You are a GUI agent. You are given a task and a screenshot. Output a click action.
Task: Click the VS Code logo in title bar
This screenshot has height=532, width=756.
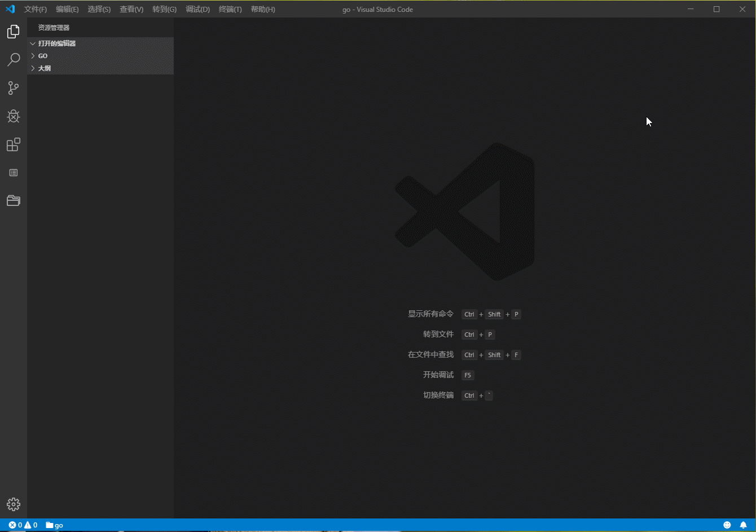10,9
